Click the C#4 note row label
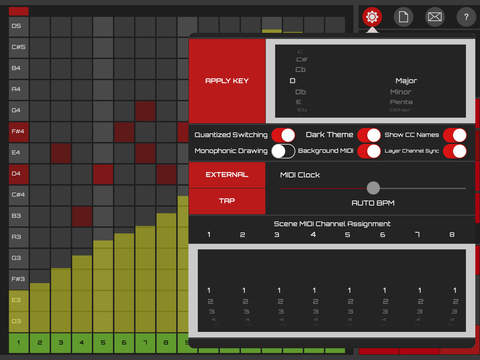The width and height of the screenshot is (480, 360). click(19, 195)
